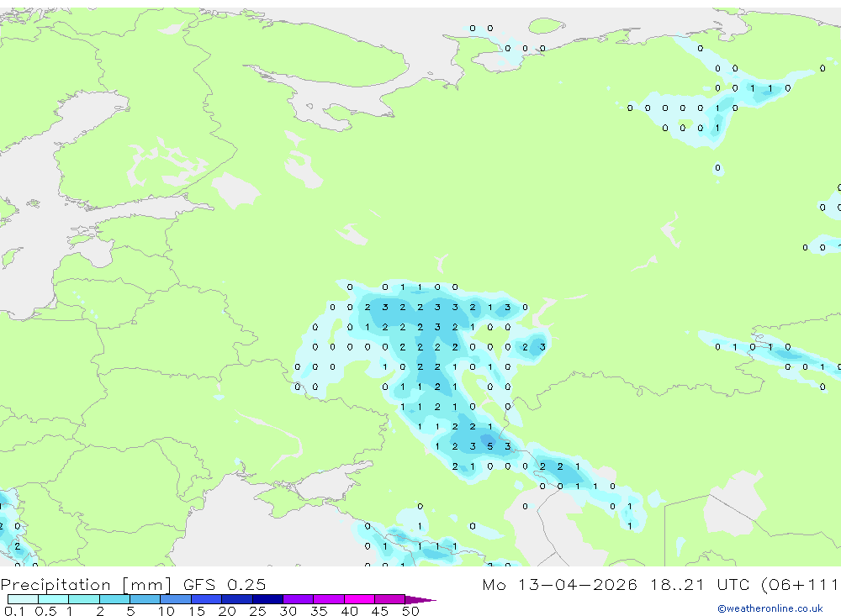Click the date 'Mo 13-04-2026'
The height and width of the screenshot is (616, 841).
tap(559, 585)
